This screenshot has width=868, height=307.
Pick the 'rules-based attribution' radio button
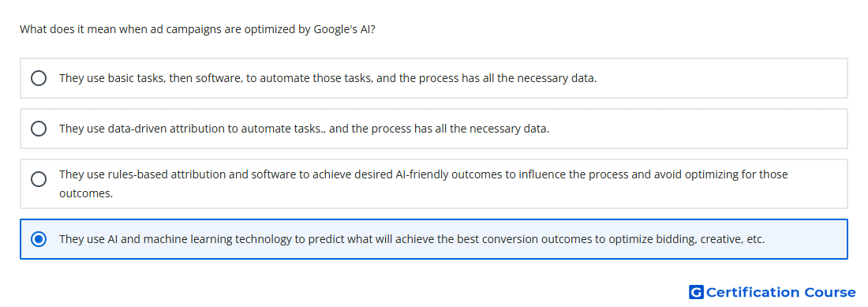39,179
